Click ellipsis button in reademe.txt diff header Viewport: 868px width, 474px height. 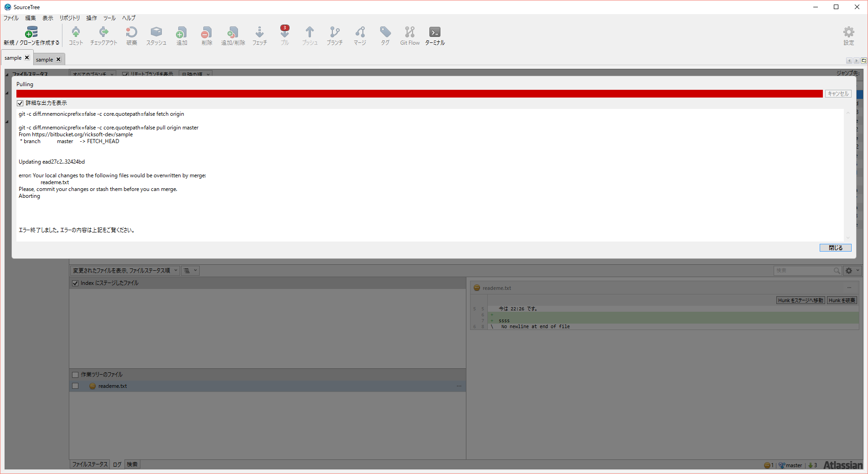coord(849,288)
